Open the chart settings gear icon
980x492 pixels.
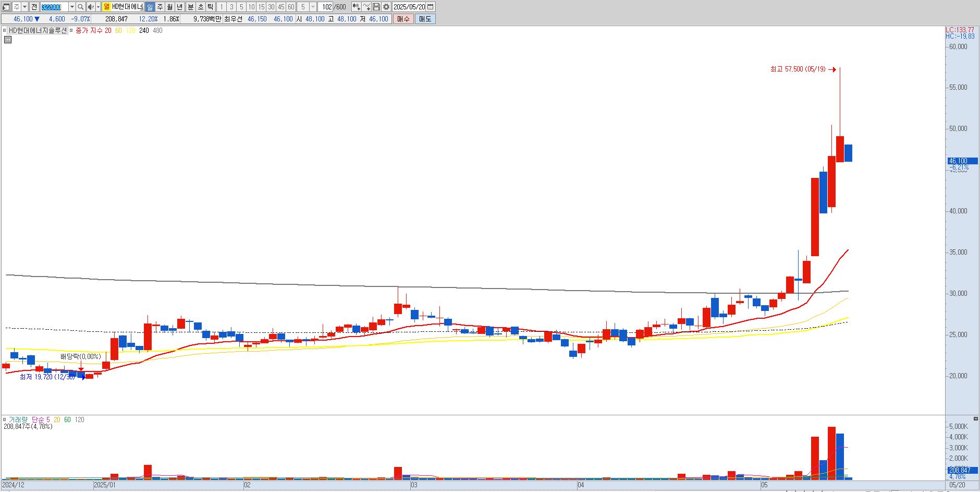click(x=386, y=7)
